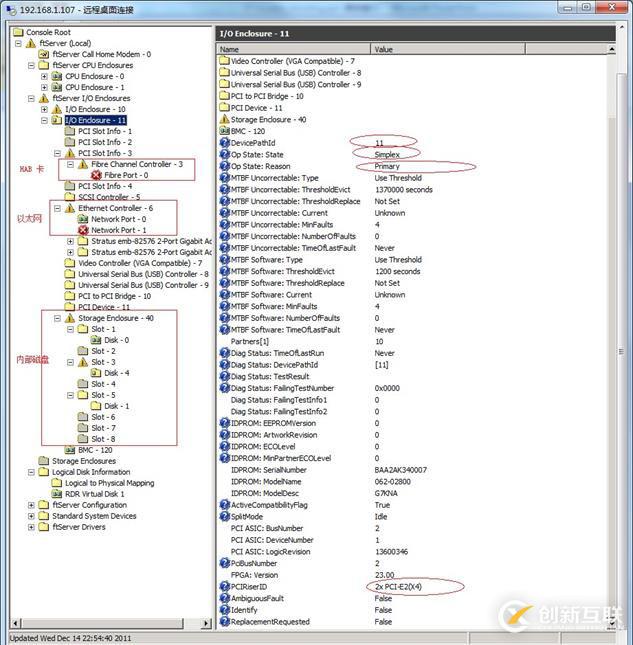Image resolution: width=633 pixels, height=645 pixels.
Task: Expand the CPU Enclosure - 0 node
Action: (44, 76)
